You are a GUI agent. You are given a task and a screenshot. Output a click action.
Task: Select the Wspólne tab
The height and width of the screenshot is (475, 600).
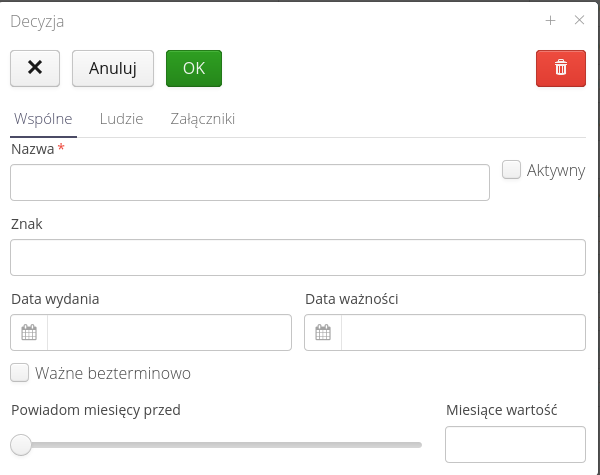[x=42, y=119]
